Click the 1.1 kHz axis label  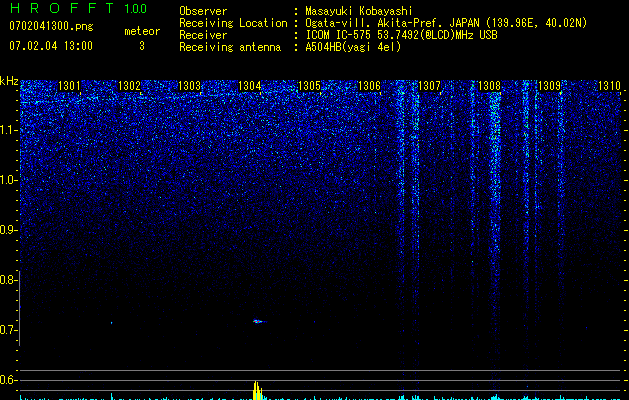pyautogui.click(x=9, y=130)
